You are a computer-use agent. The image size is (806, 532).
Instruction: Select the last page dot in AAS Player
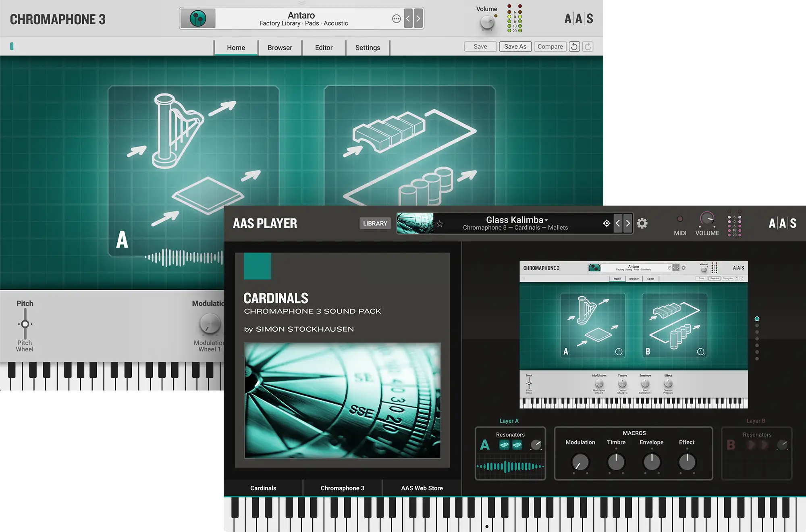click(757, 359)
